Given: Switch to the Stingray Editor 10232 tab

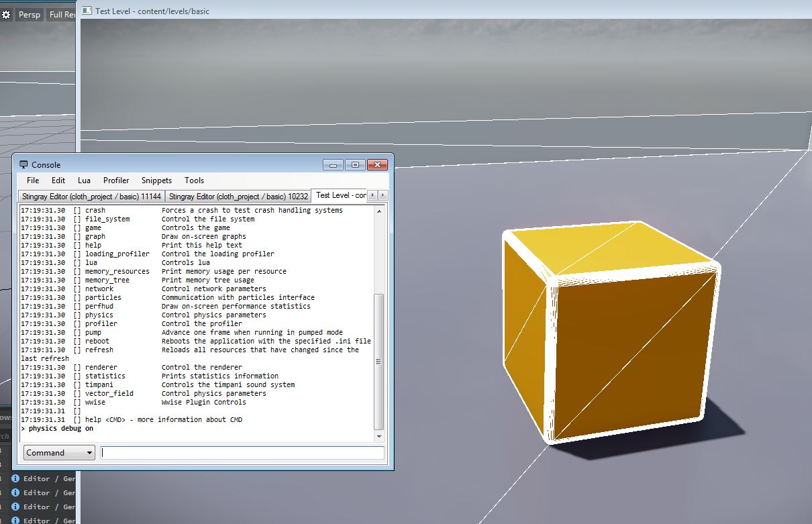Looking at the screenshot, I should click(238, 195).
